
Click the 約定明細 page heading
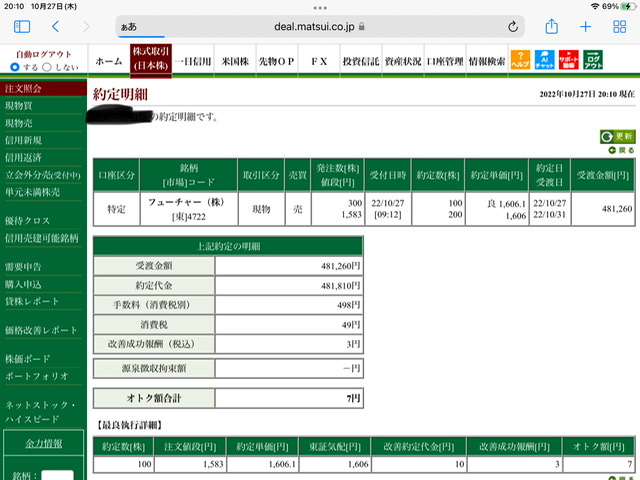120,94
